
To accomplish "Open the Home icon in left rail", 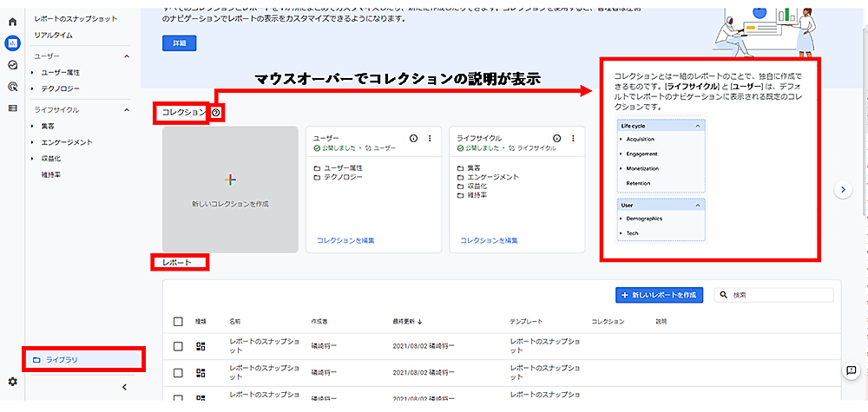I will coord(12,21).
